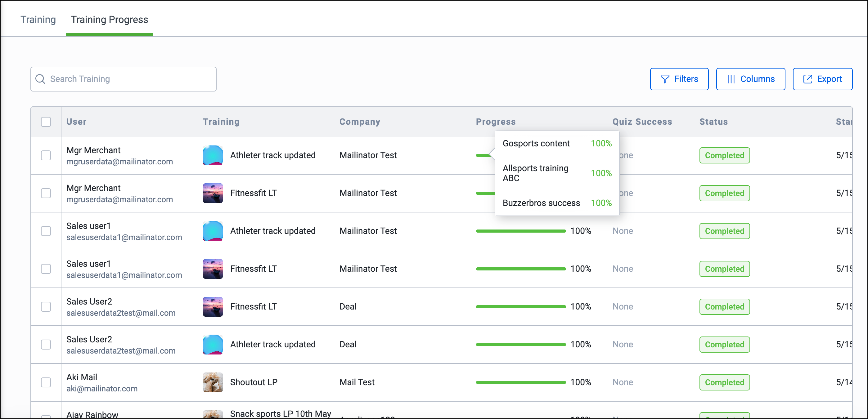The width and height of the screenshot is (868, 419).
Task: Focus the Search Training field
Action: (x=123, y=79)
